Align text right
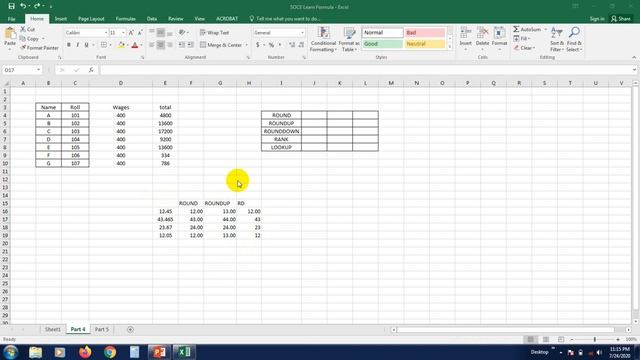640x360 pixels. point(170,45)
